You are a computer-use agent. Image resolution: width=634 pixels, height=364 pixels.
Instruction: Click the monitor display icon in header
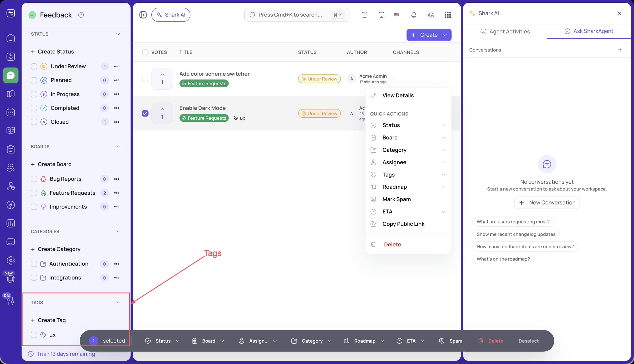(x=381, y=15)
